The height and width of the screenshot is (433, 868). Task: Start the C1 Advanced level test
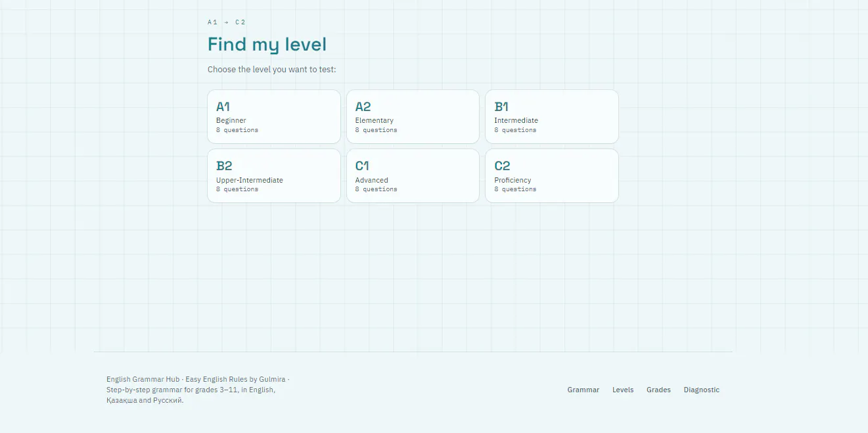[x=413, y=176]
